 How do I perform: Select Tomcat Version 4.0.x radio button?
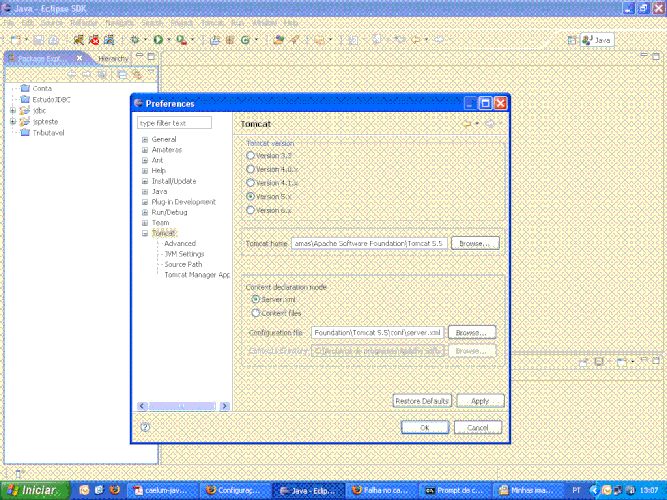pos(251,169)
